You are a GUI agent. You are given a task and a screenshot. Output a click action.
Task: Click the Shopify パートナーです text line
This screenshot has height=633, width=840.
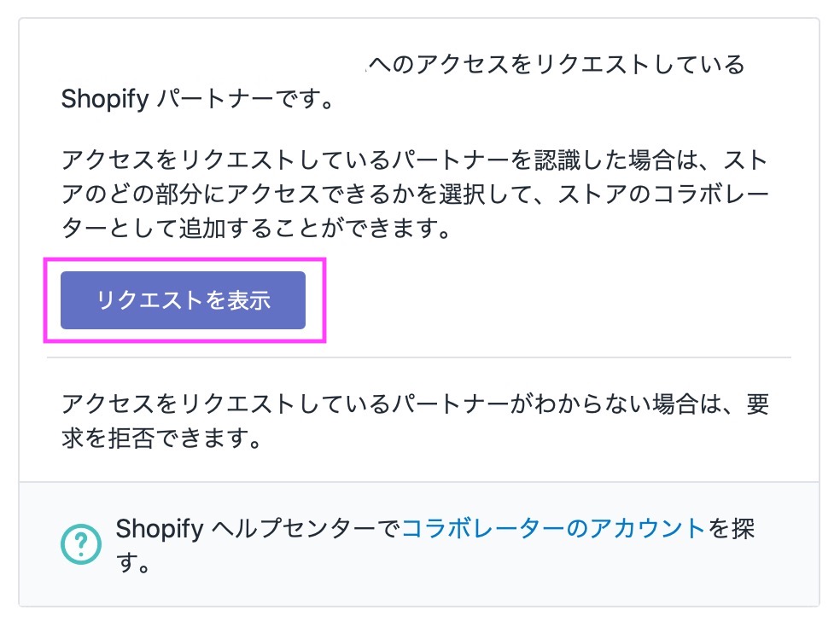point(196,99)
